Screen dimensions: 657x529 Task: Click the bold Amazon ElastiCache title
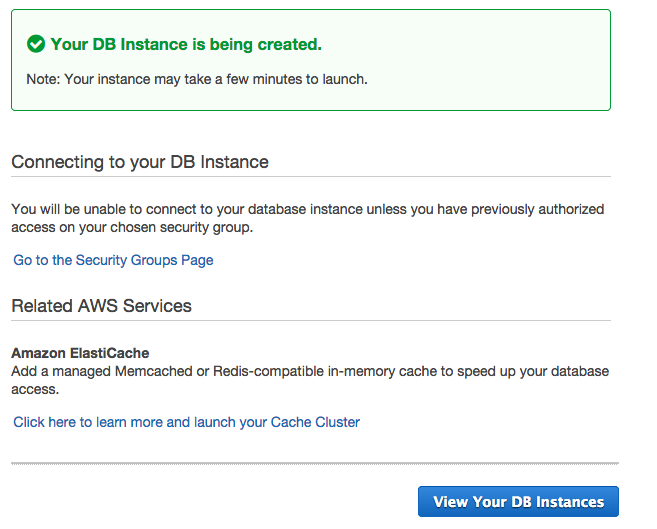click(x=80, y=353)
